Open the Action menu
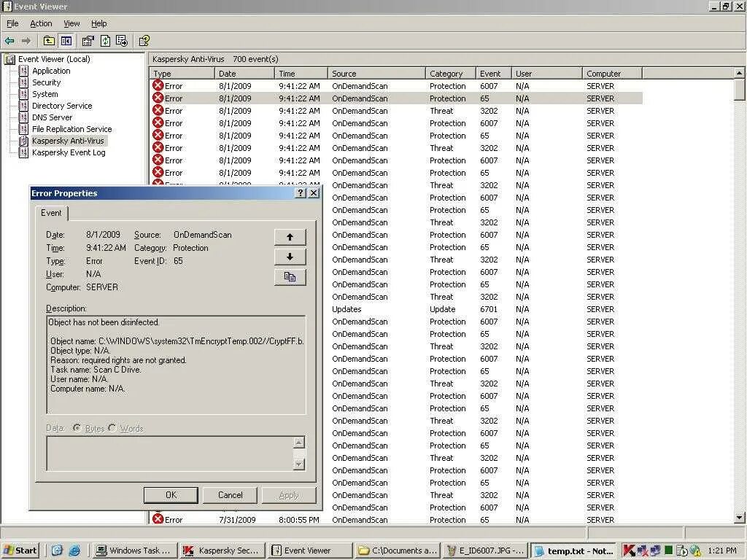 (41, 23)
